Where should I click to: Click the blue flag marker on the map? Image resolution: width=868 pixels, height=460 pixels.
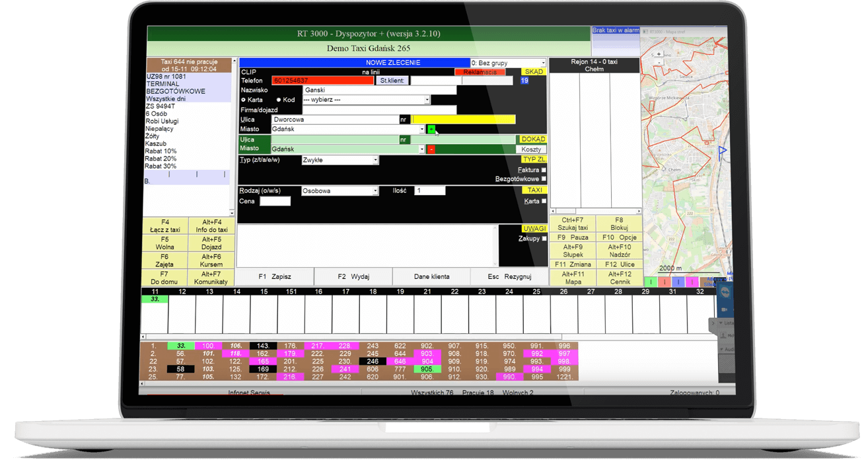(x=723, y=152)
